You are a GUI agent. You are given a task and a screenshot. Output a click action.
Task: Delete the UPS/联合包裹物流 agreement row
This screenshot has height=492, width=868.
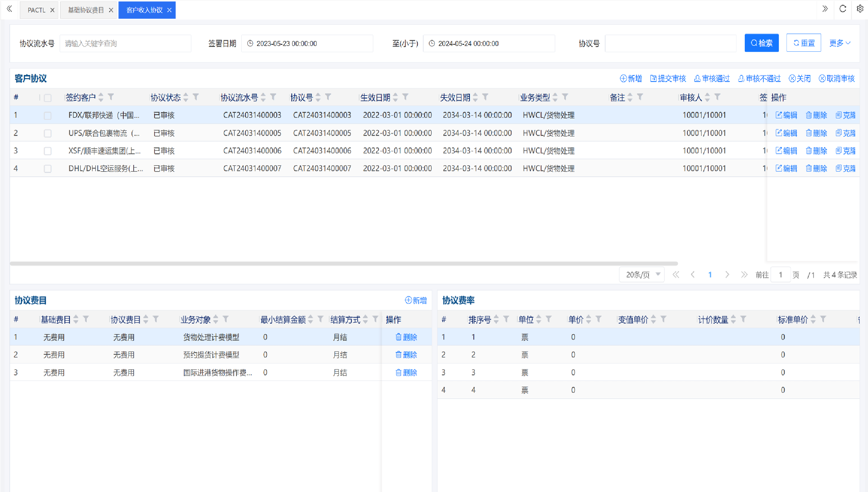(817, 133)
